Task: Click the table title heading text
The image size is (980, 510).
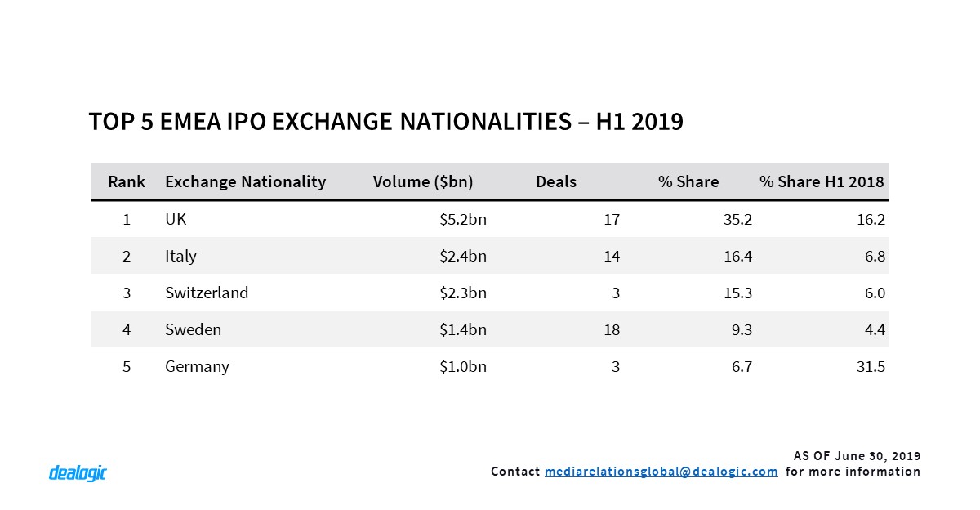Action: (x=385, y=122)
